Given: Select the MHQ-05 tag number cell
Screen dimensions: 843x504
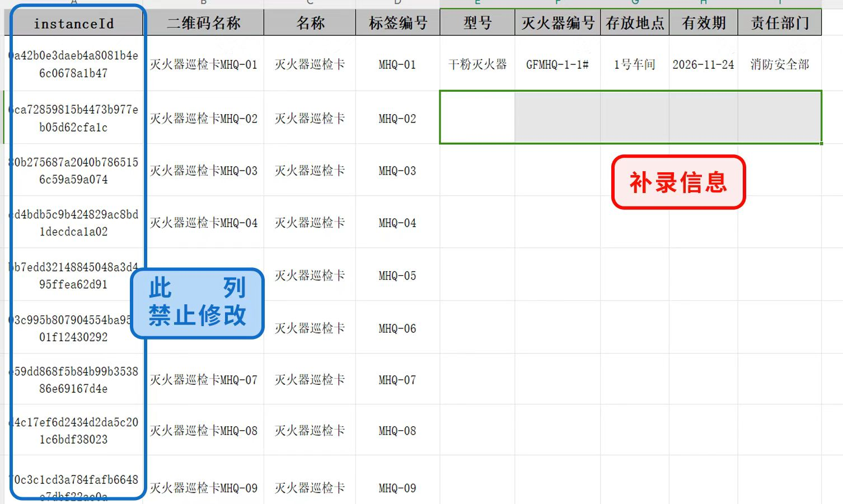Looking at the screenshot, I should click(397, 275).
